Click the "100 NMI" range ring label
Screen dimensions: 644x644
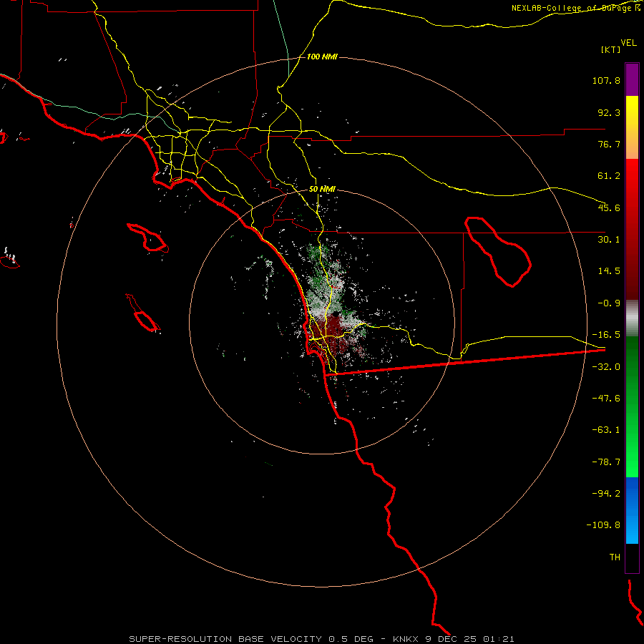322,57
